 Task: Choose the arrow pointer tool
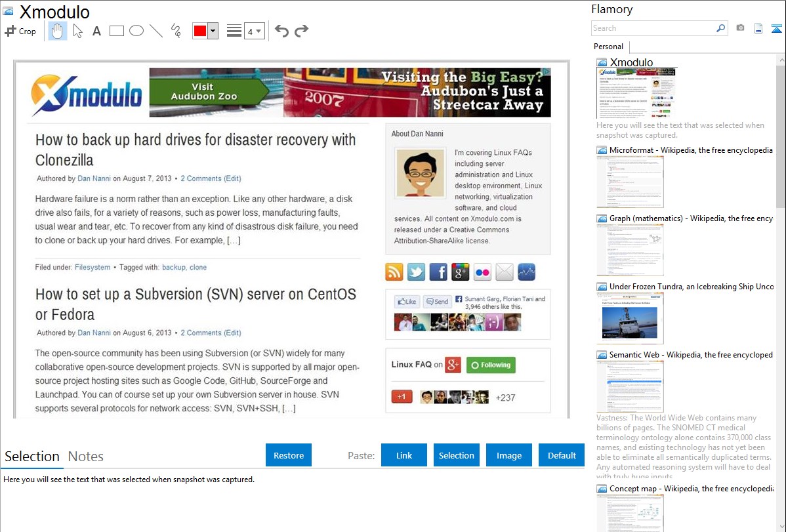(x=77, y=31)
